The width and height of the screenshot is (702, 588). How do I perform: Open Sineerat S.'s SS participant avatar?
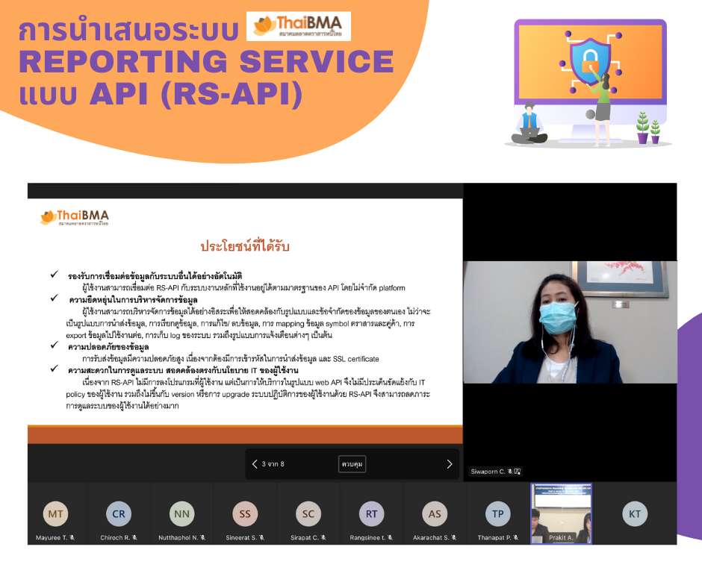coord(245,514)
